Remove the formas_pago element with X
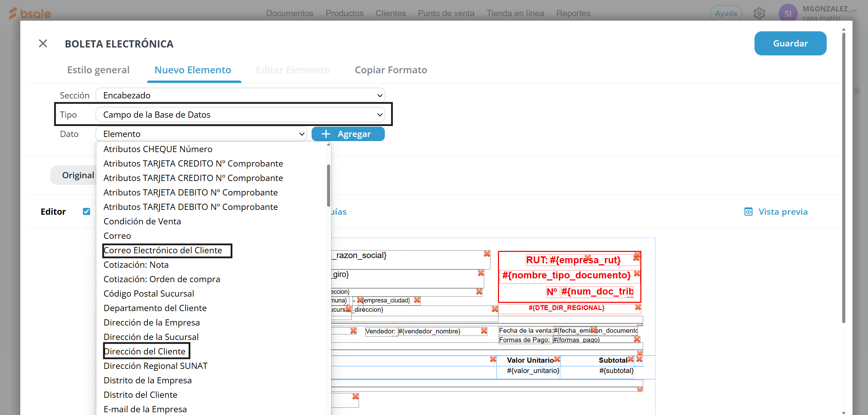Image resolution: width=868 pixels, height=415 pixels. pyautogui.click(x=637, y=339)
